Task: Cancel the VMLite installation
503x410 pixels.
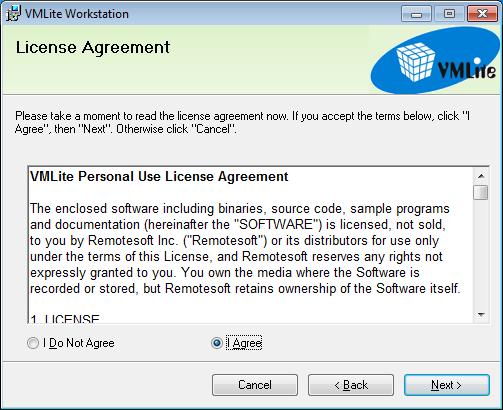Action: (255, 385)
